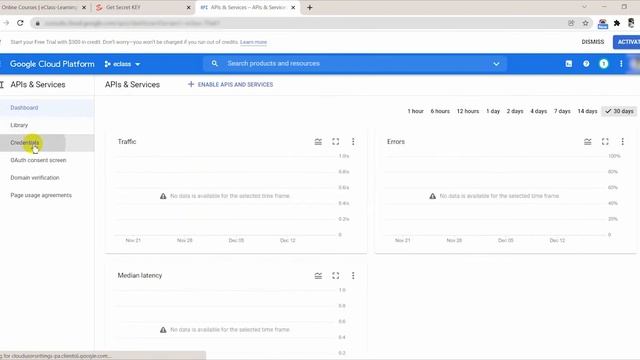640x360 pixels.
Task: Open browser tab search chevron
Action: pyautogui.click(x=584, y=7)
